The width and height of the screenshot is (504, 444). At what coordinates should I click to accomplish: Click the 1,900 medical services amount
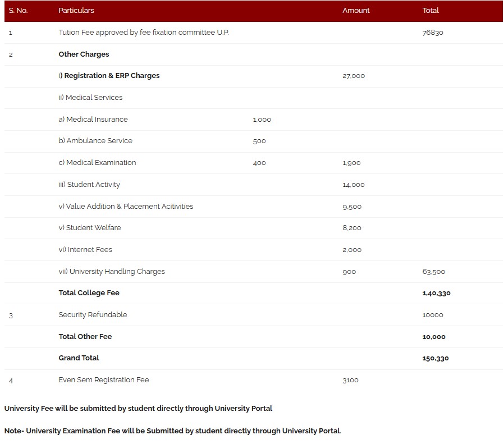coord(351,163)
